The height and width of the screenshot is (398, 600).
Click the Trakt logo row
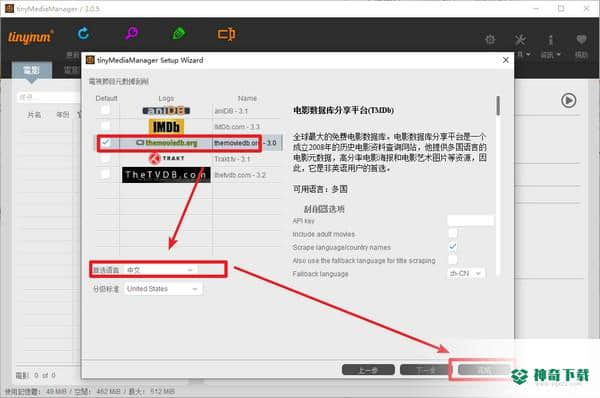coord(166,158)
